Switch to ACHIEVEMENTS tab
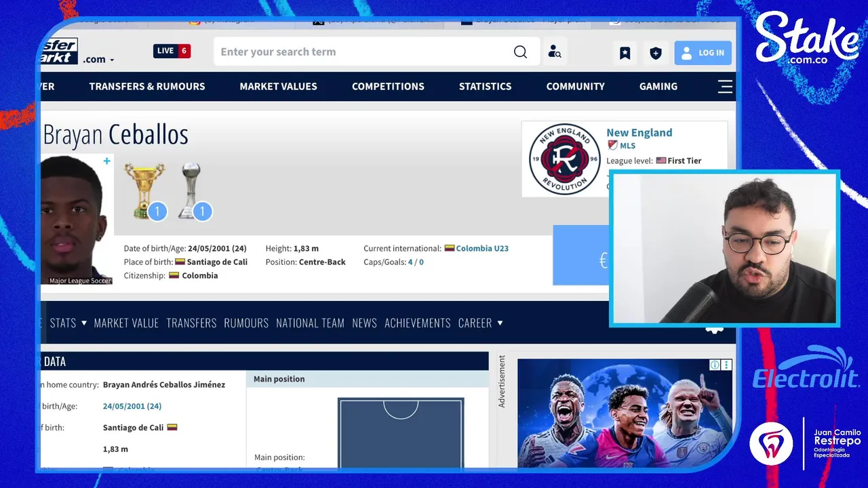Viewport: 868px width, 488px height. (x=417, y=323)
